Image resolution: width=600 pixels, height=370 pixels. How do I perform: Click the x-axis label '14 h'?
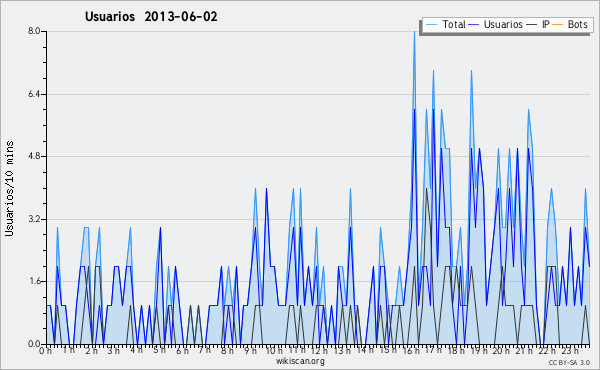click(x=365, y=350)
